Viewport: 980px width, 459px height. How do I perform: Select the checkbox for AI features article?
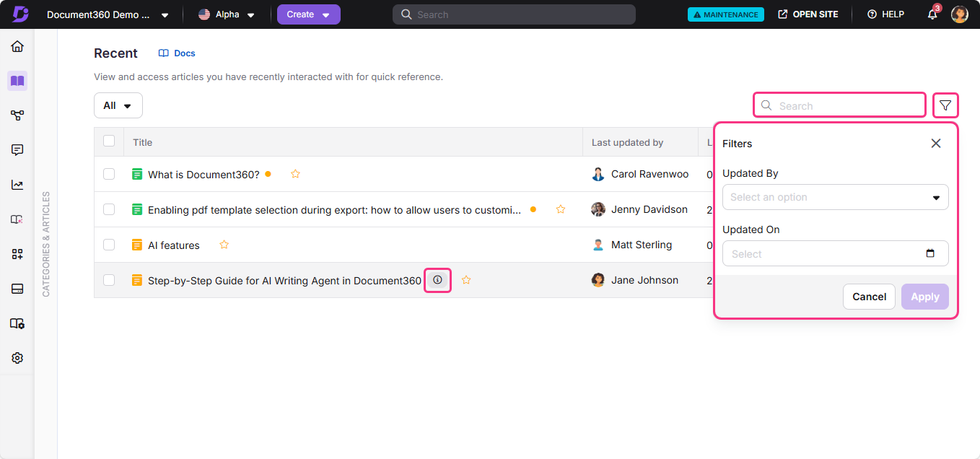[109, 245]
